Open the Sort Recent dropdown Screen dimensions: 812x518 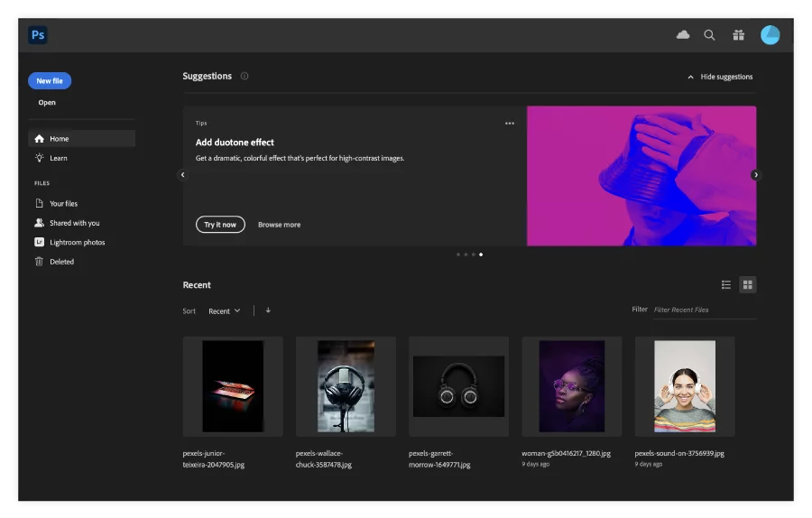225,310
